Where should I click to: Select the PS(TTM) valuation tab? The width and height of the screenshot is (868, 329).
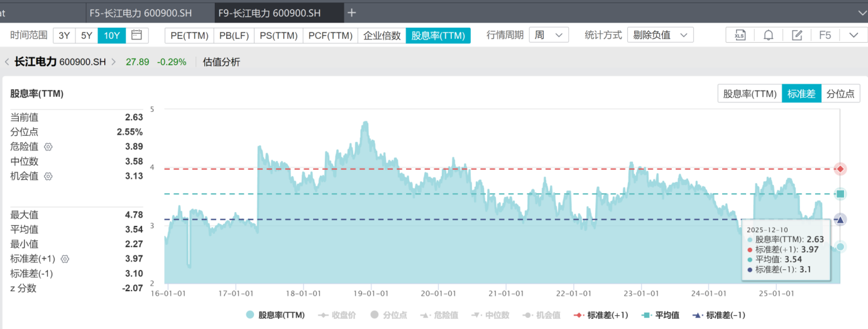pos(278,35)
